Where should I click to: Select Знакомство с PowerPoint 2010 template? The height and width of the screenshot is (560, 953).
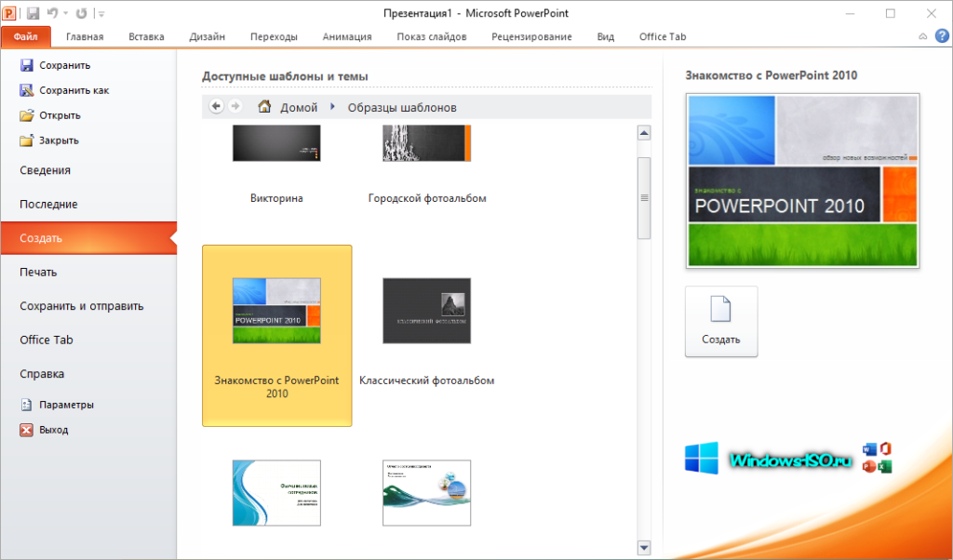276,335
